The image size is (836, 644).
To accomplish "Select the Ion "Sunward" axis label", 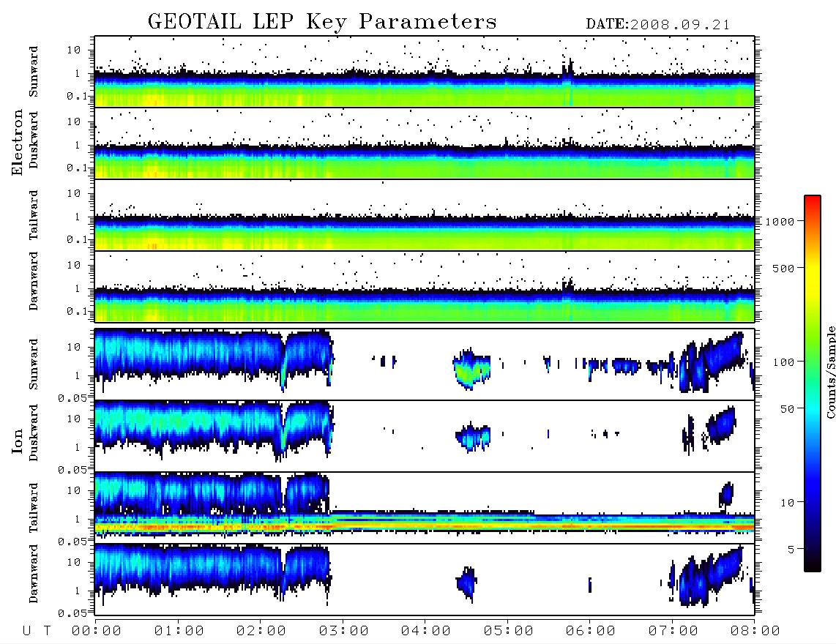I will pos(34,364).
